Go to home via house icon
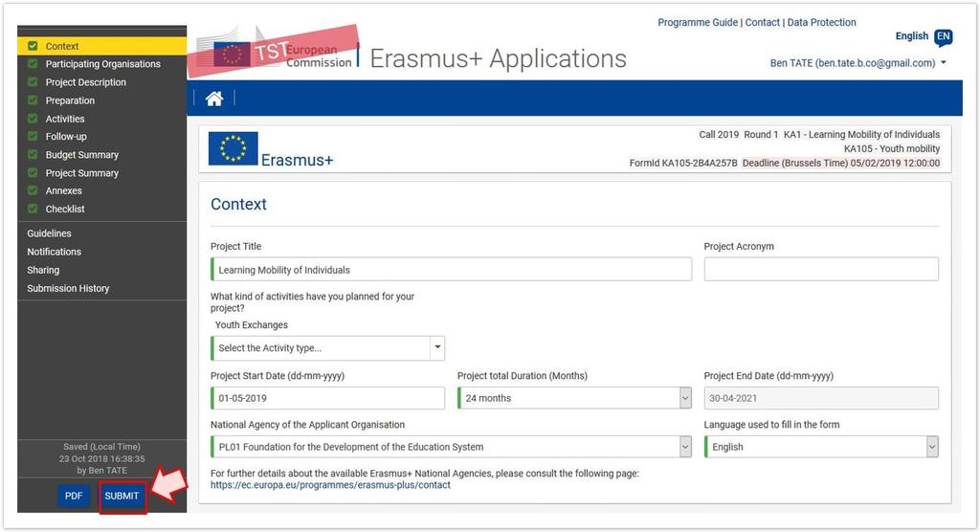Image resolution: width=980 pixels, height=532 pixels. 214,99
